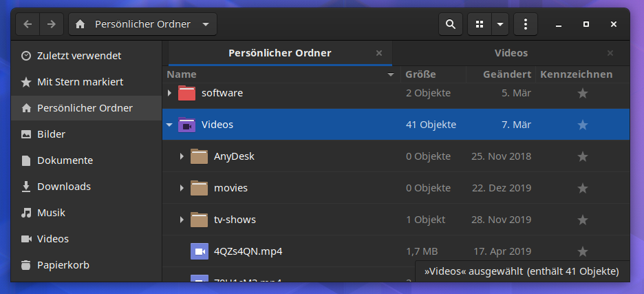Image resolution: width=644 pixels, height=294 pixels.
Task: Open Musik in the sidebar
Action: tap(51, 213)
